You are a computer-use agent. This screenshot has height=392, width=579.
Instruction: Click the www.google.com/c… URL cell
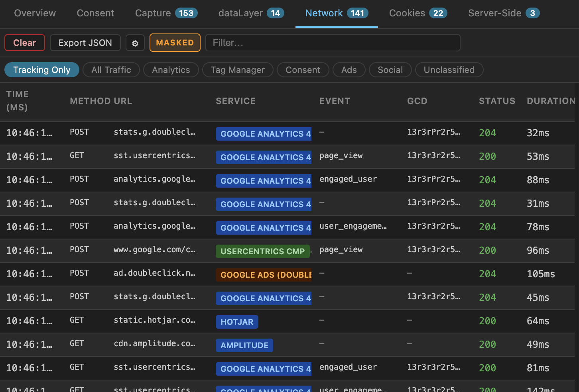click(154, 250)
